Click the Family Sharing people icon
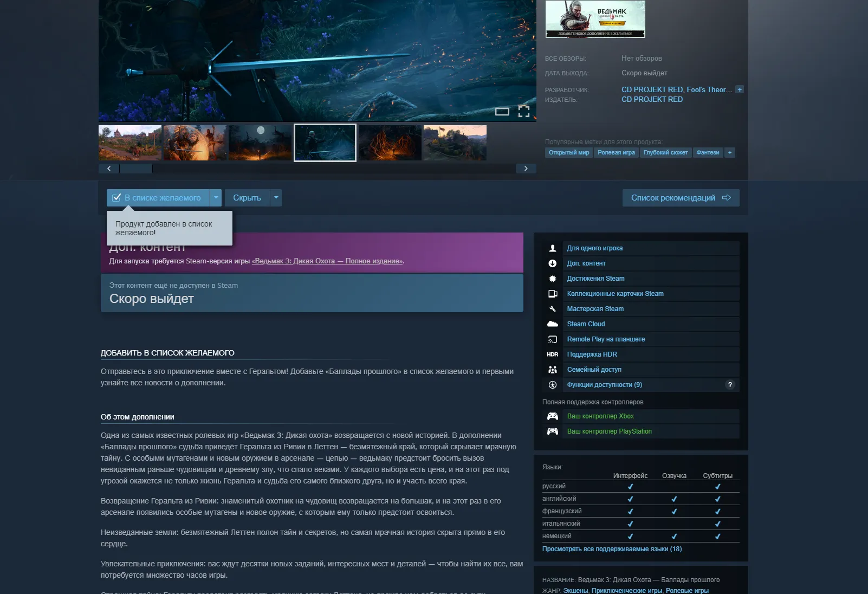Image resolution: width=868 pixels, height=594 pixels. tap(553, 370)
